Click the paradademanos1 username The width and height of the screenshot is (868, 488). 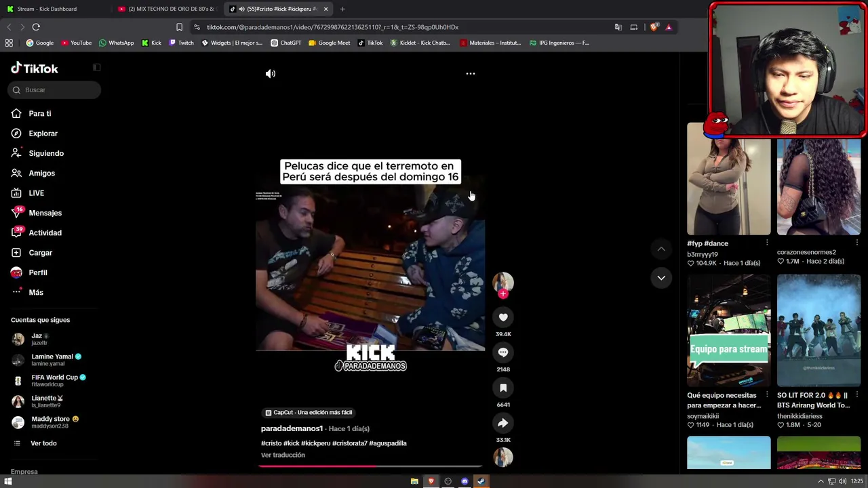tap(292, 428)
